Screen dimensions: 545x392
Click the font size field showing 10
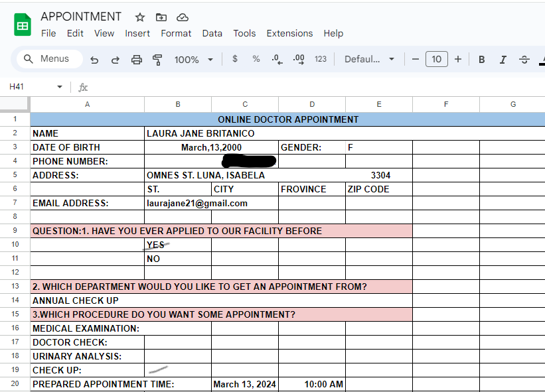point(437,60)
